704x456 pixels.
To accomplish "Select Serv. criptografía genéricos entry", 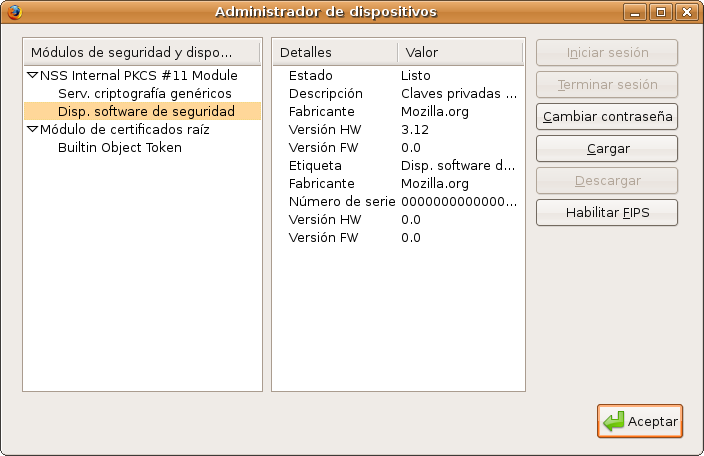I will tap(145, 93).
